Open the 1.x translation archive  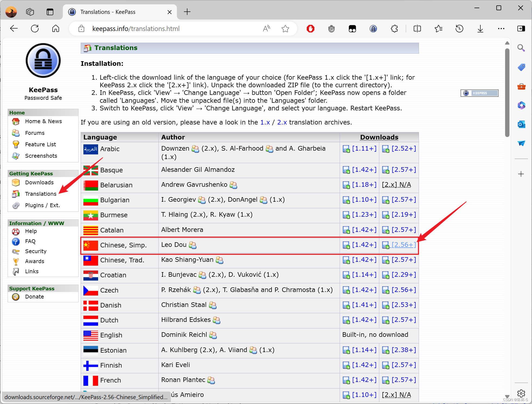click(265, 122)
